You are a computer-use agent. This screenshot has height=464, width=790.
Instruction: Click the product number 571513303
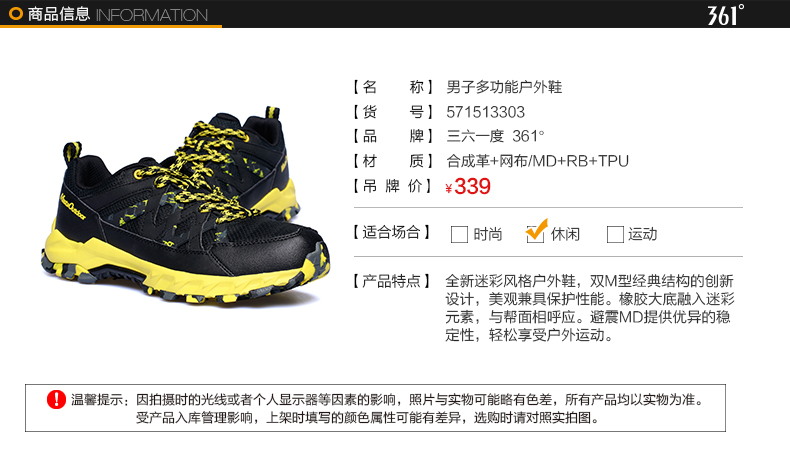coord(485,112)
